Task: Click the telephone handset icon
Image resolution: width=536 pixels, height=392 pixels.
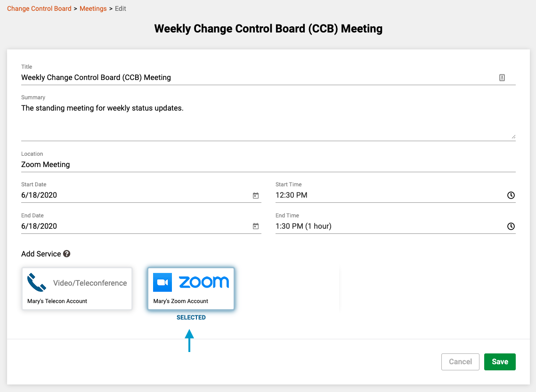Action: (37, 282)
